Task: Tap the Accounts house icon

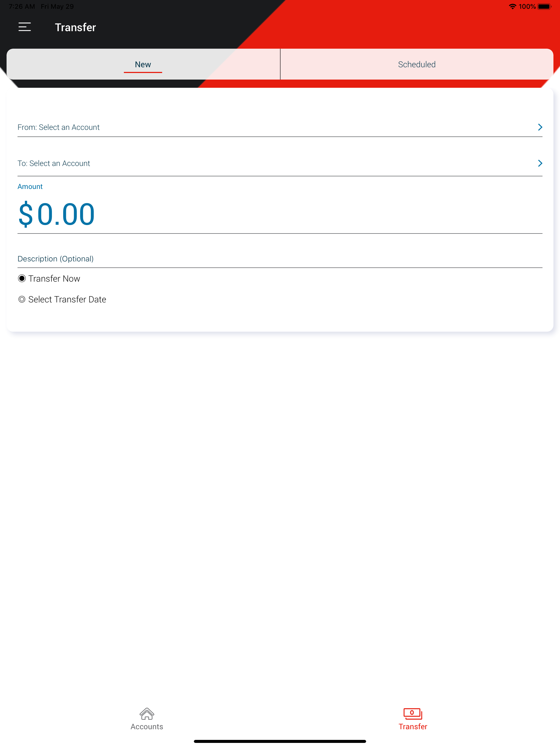Action: click(x=147, y=714)
